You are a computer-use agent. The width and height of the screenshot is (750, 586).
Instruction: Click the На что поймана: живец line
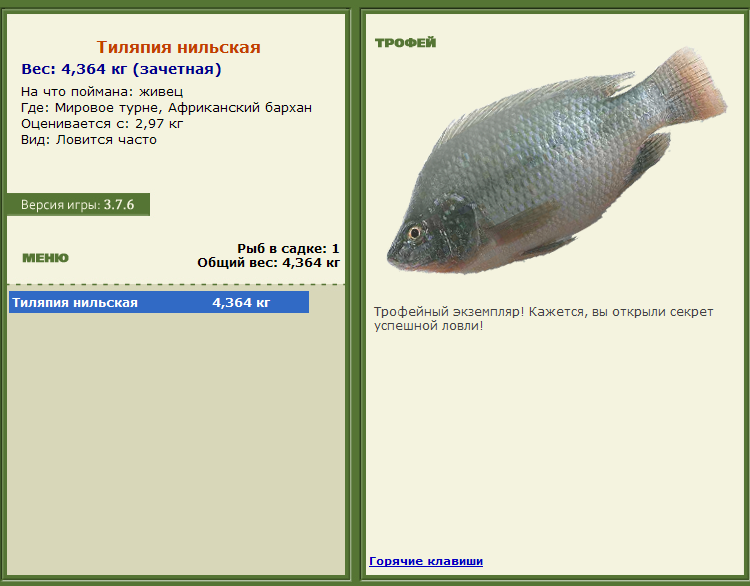click(102, 91)
